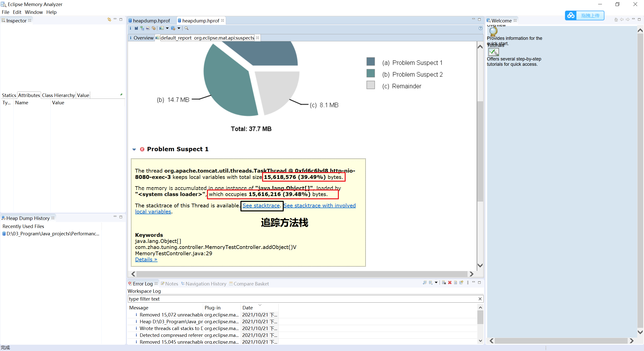This screenshot has width=644, height=351.
Task: Open dropdown next to Query Browser icon
Action: click(x=179, y=28)
